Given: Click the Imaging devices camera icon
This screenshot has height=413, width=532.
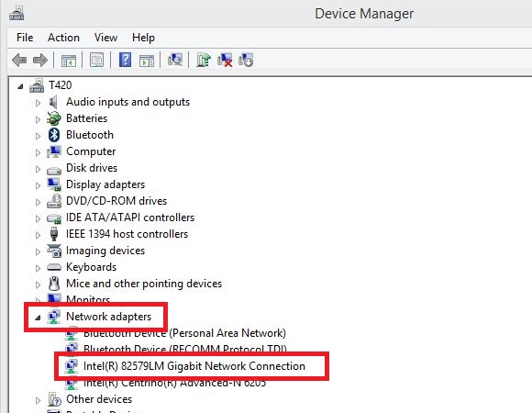Looking at the screenshot, I should pyautogui.click(x=54, y=251).
